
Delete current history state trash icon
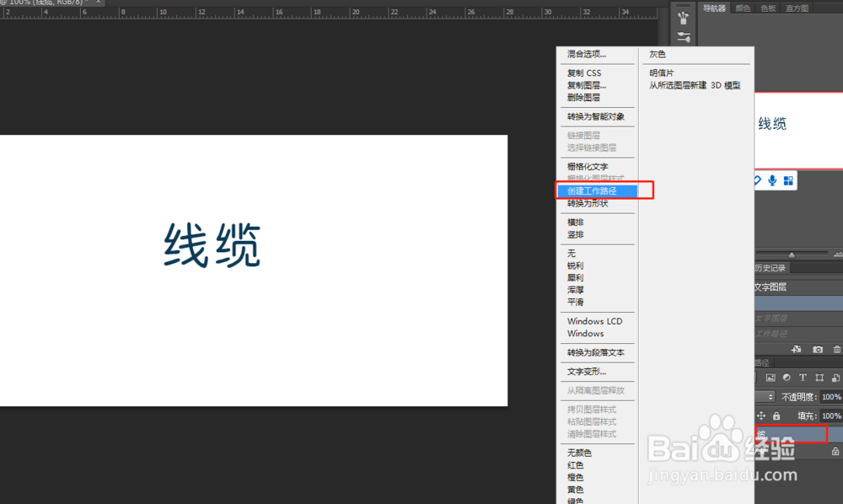837,349
